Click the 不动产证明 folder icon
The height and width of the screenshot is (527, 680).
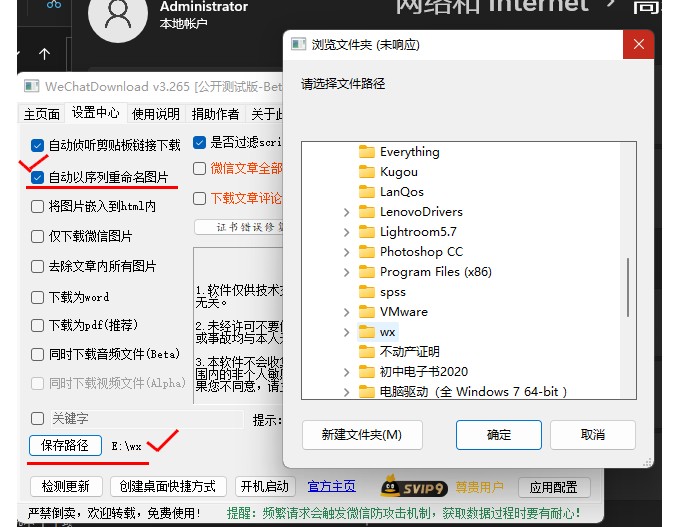point(366,352)
